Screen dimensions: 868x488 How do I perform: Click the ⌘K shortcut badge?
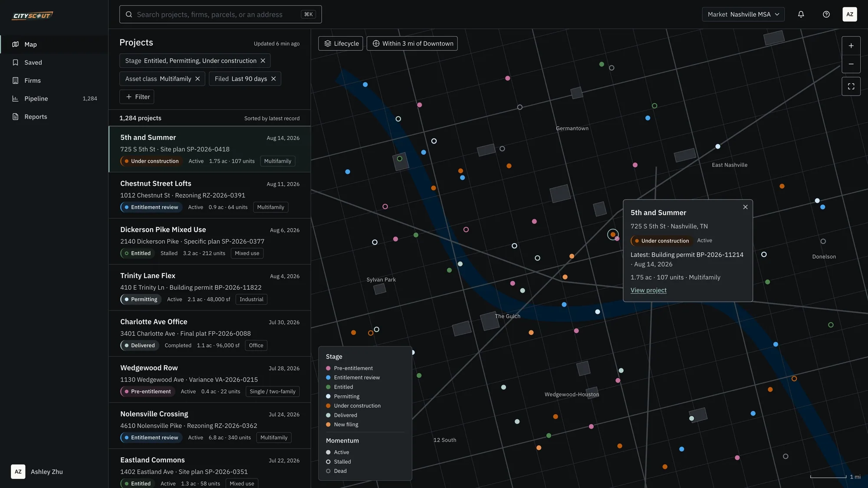pos(308,14)
